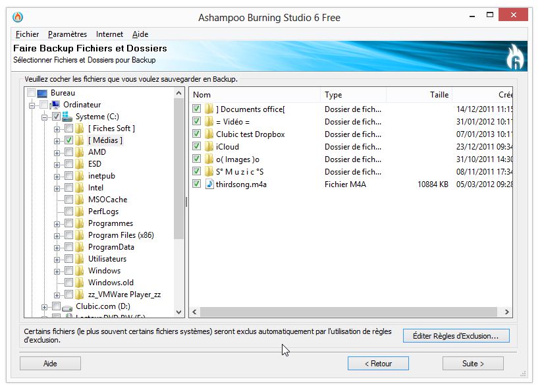Screen dimensions: 542x392
Task: Expand the [ Fiches Soft ] folder node
Action: tap(57, 129)
